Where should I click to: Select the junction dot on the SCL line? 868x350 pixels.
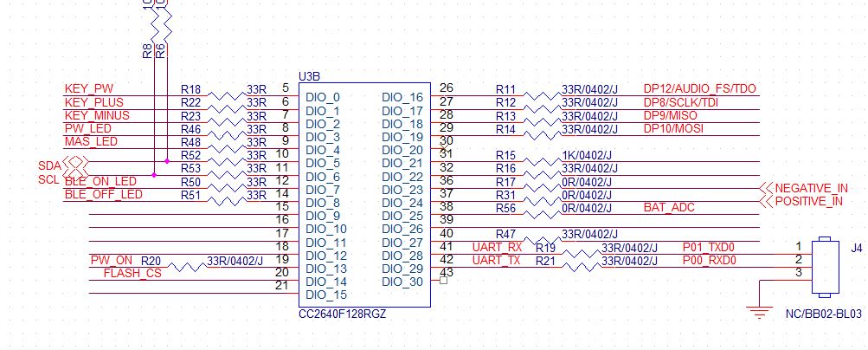(154, 175)
